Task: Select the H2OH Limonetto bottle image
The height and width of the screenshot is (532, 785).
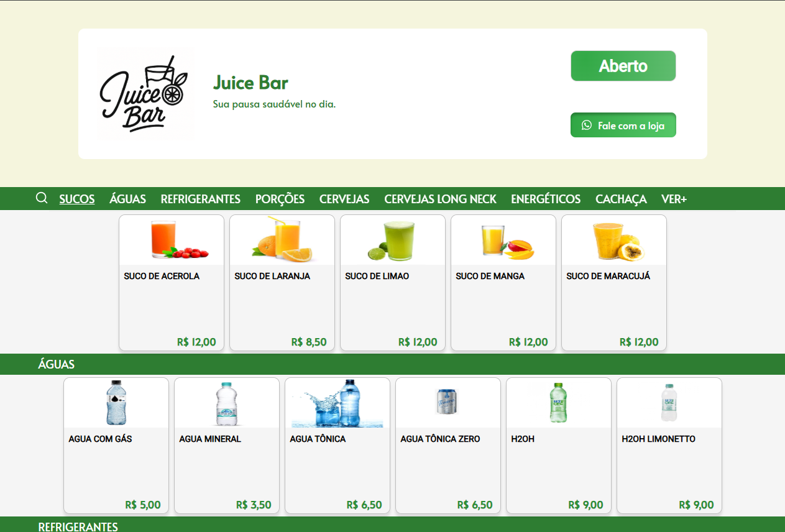Action: click(669, 403)
